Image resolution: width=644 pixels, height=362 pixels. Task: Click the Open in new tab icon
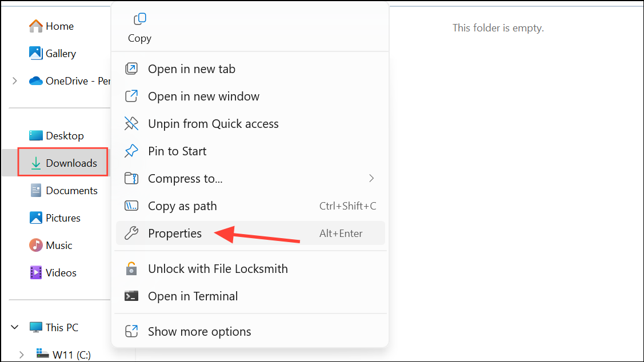click(131, 69)
